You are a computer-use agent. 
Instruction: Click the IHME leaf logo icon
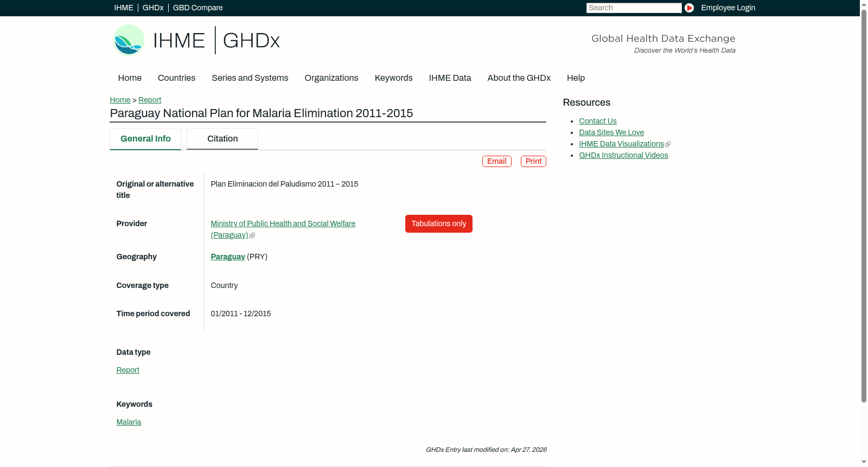pyautogui.click(x=129, y=40)
